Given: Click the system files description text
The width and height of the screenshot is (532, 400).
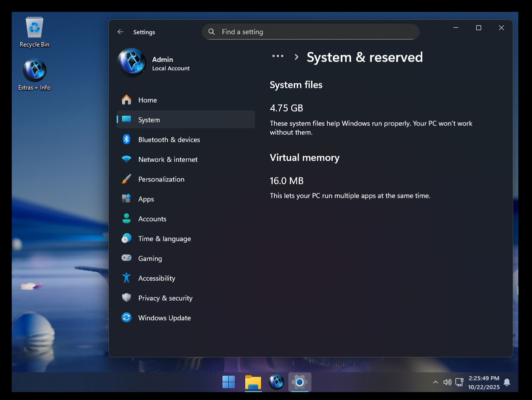Looking at the screenshot, I should pyautogui.click(x=371, y=127).
